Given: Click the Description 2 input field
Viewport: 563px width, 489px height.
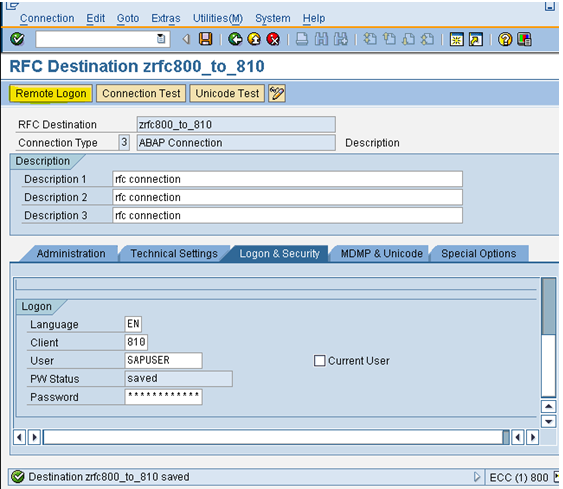Looking at the screenshot, I should [287, 197].
